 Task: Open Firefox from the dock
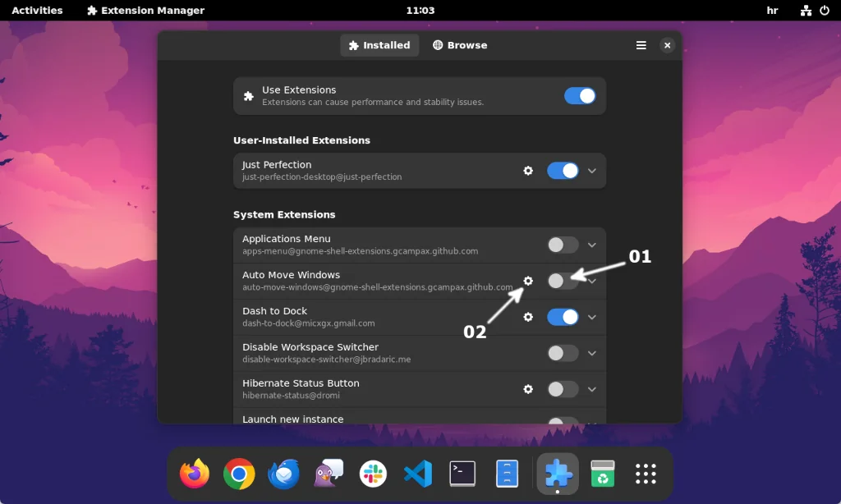pos(195,474)
